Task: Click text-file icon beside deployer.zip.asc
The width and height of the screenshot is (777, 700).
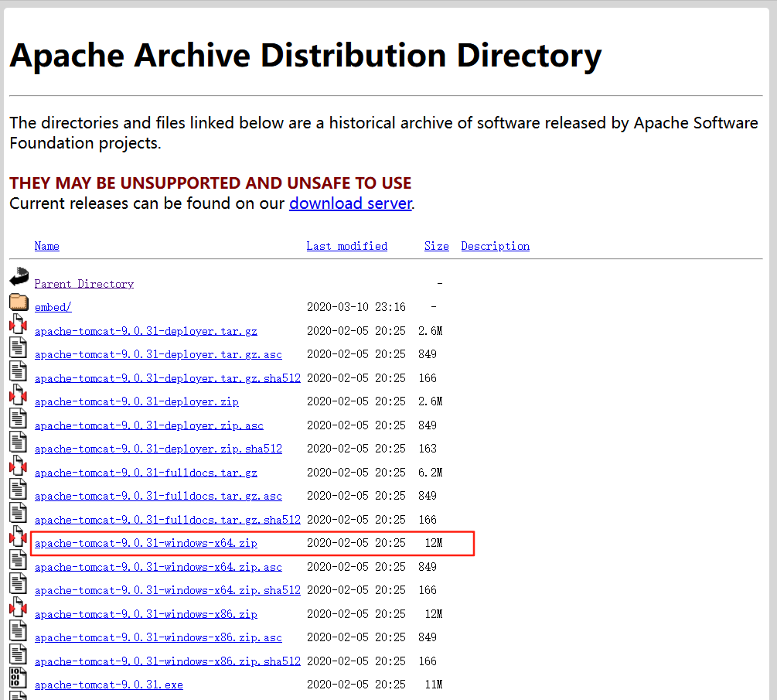Action: [x=19, y=418]
